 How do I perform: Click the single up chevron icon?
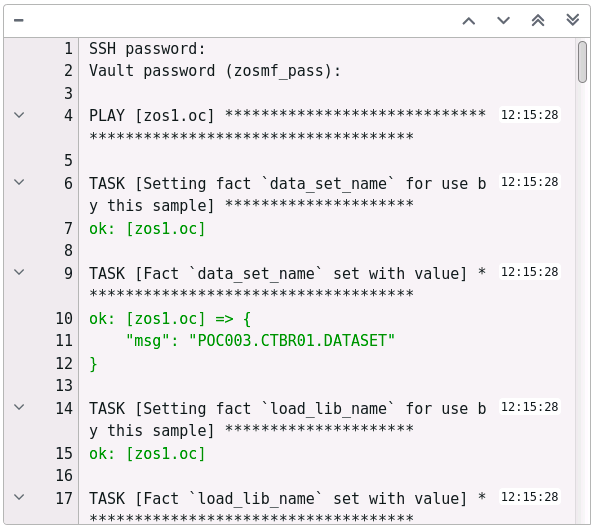point(469,21)
